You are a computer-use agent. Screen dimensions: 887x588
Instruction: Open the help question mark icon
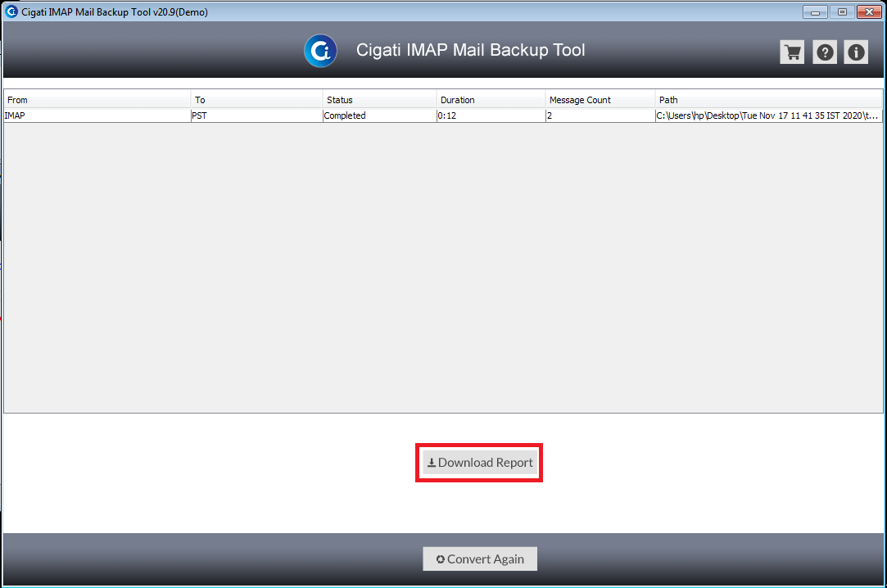coord(825,52)
